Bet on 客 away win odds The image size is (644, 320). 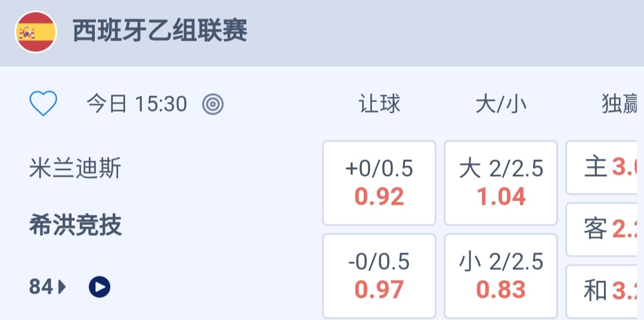click(606, 229)
